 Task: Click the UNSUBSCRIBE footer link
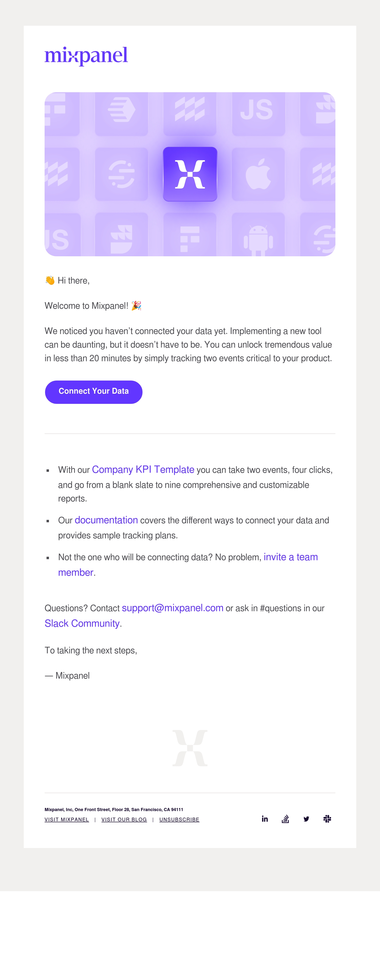(x=179, y=819)
